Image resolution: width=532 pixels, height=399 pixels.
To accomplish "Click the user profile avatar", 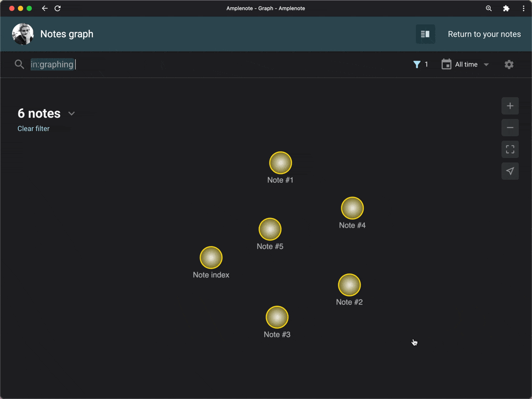I will pos(23,34).
